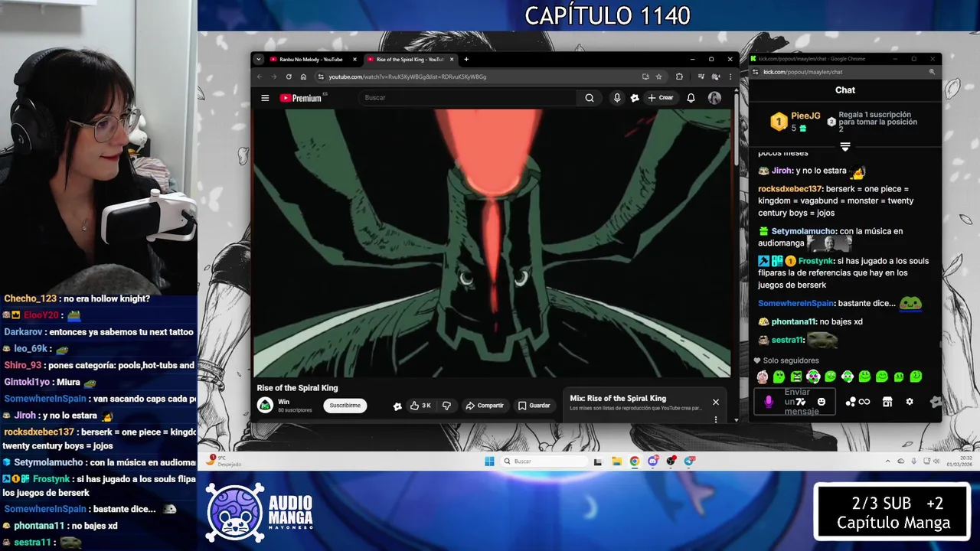Click the join badge icon beside like button
Image resolution: width=980 pixels, height=551 pixels.
click(397, 406)
